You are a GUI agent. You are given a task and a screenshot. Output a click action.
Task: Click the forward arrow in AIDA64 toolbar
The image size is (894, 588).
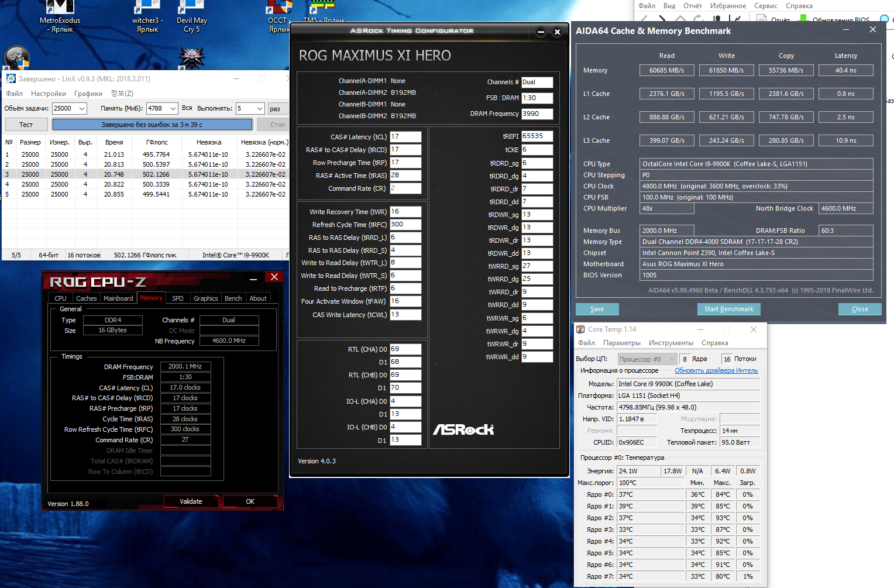pos(662,19)
